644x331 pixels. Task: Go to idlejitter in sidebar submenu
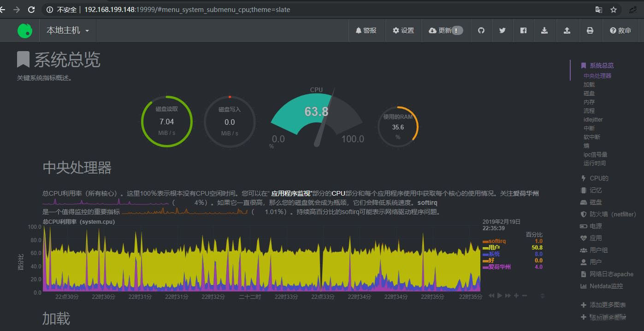pos(593,119)
